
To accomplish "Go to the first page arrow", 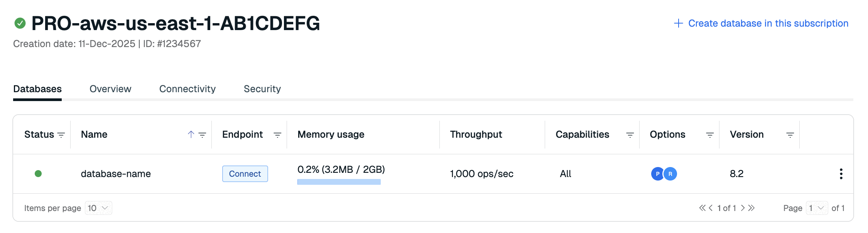I will click(x=702, y=208).
